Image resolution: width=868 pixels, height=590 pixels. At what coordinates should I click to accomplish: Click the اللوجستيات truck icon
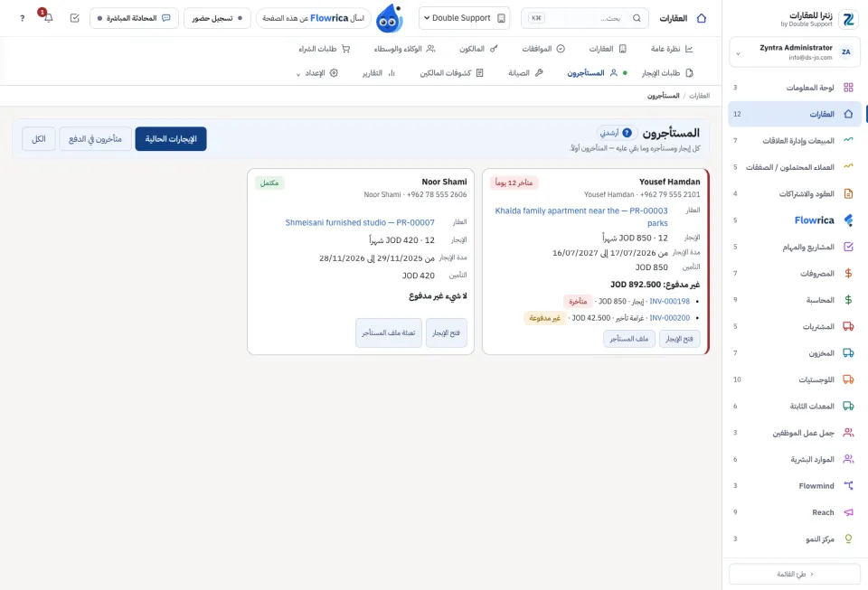pos(848,379)
